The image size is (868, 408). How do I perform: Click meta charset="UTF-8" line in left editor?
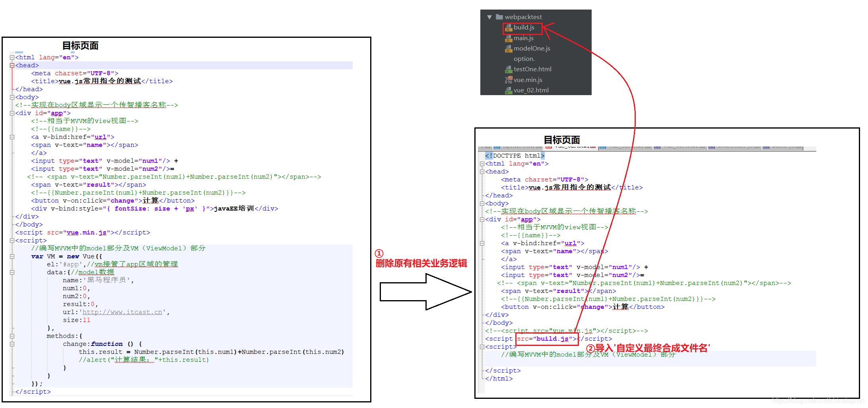tap(75, 73)
